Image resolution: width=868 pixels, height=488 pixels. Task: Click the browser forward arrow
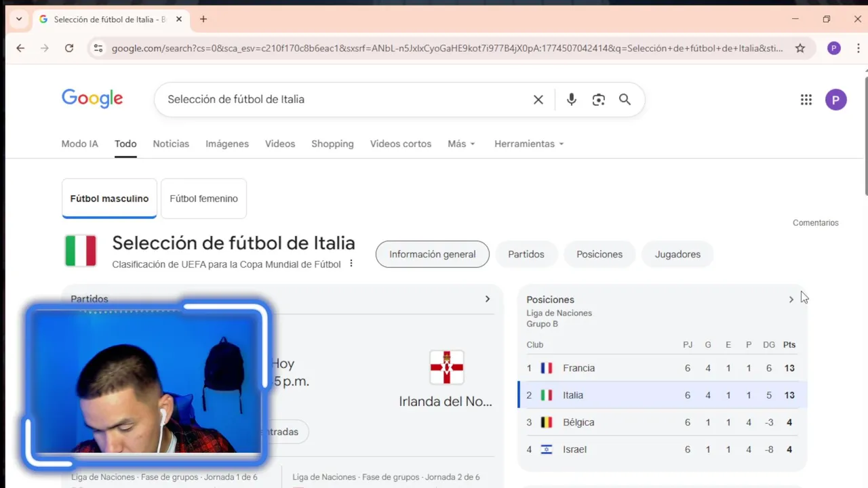[x=45, y=48]
